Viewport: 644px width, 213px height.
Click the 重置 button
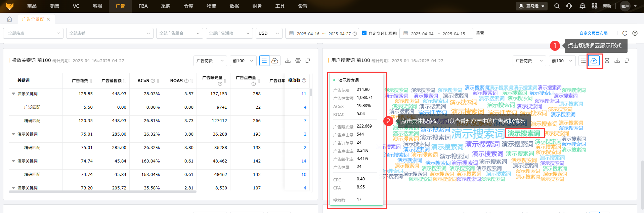(480, 33)
